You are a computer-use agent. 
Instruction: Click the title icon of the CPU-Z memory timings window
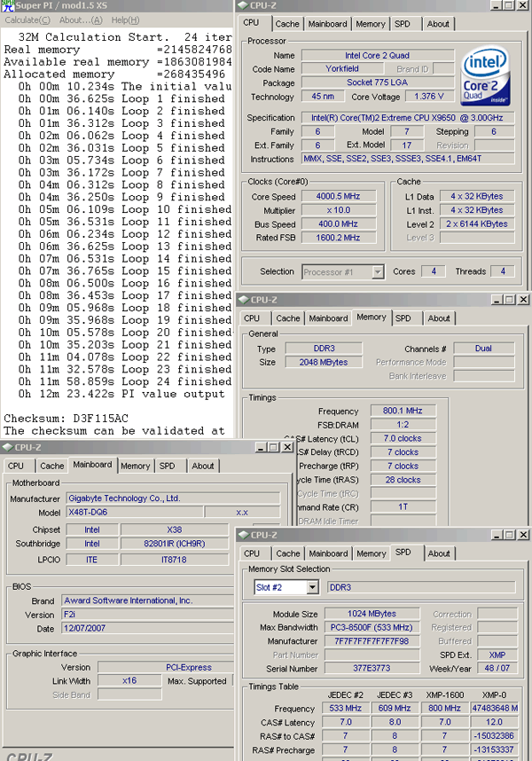[244, 300]
